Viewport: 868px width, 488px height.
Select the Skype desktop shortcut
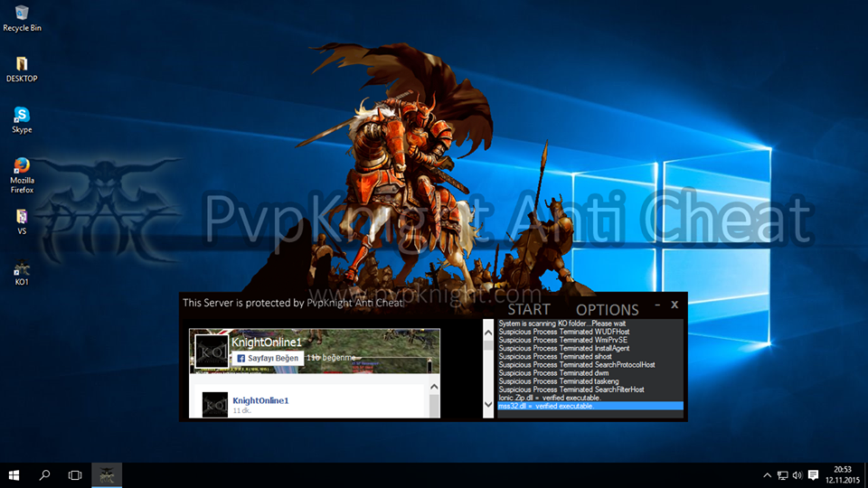[x=22, y=117]
